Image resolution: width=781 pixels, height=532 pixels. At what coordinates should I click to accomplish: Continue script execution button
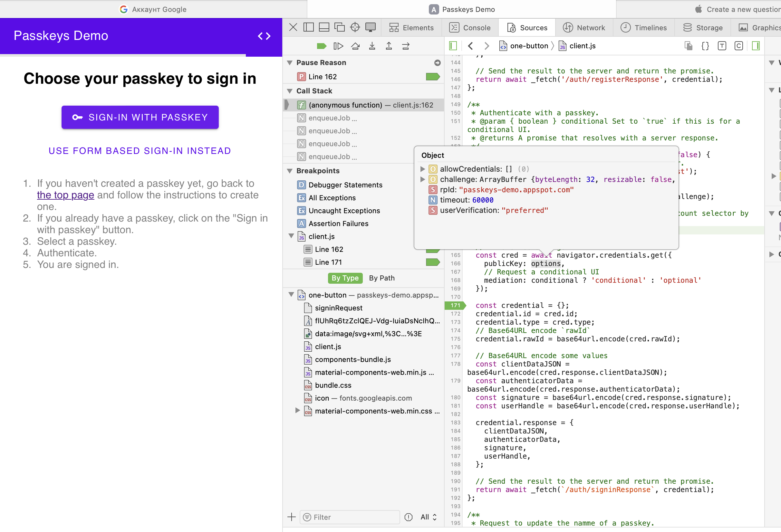[x=338, y=46]
